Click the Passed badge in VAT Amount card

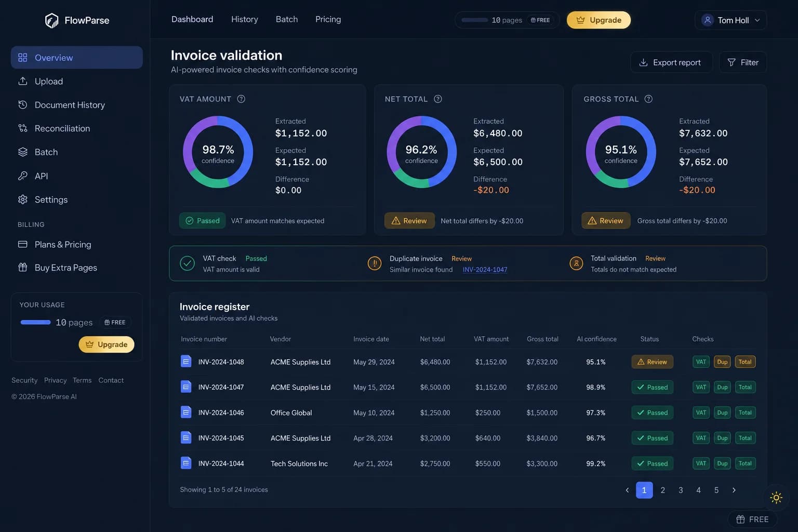pyautogui.click(x=203, y=221)
